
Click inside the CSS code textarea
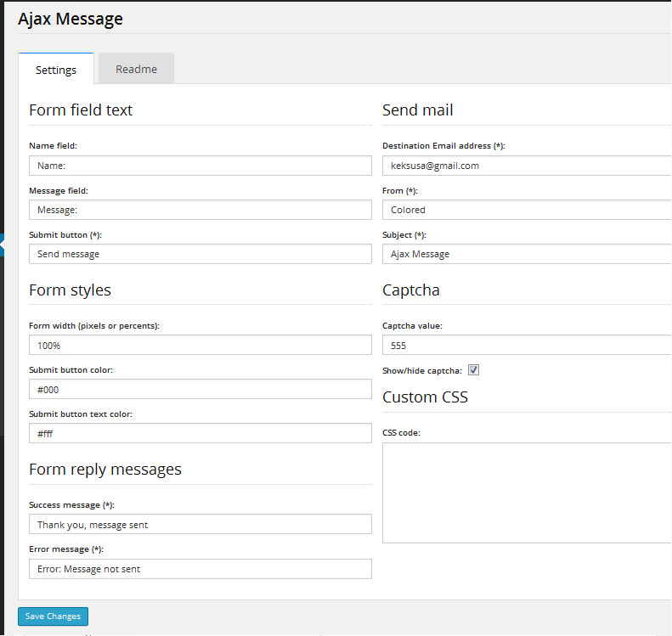tap(527, 492)
